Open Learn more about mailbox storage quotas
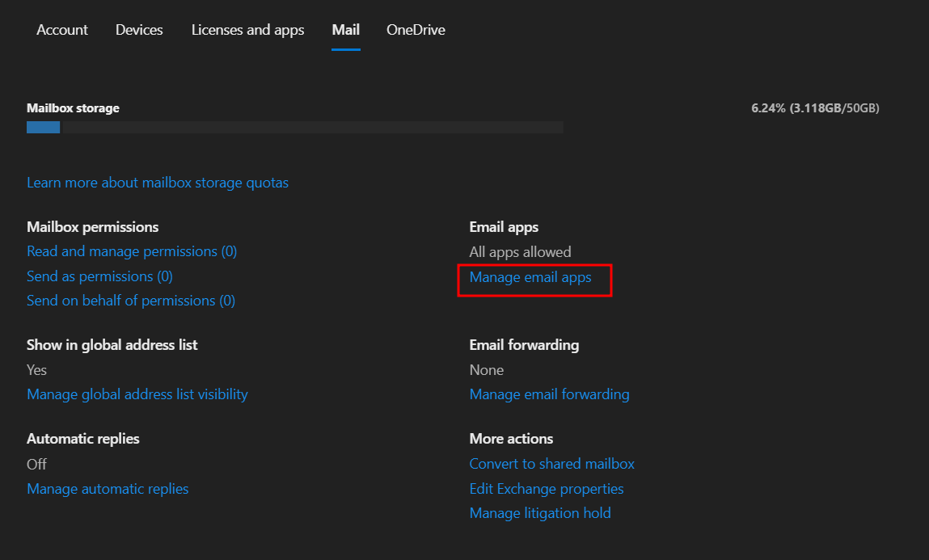 [x=158, y=183]
